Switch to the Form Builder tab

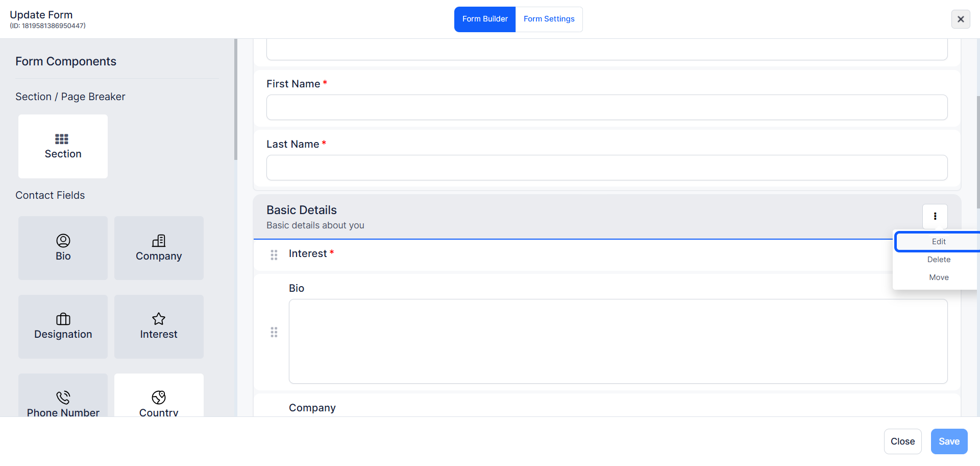click(x=485, y=19)
